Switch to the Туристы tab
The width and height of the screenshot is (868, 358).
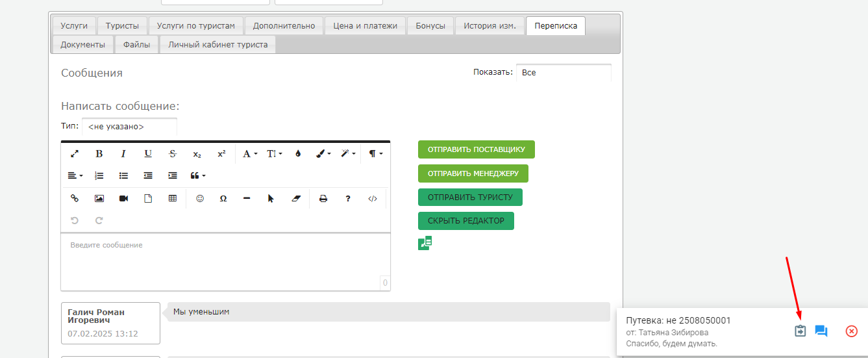(x=122, y=26)
